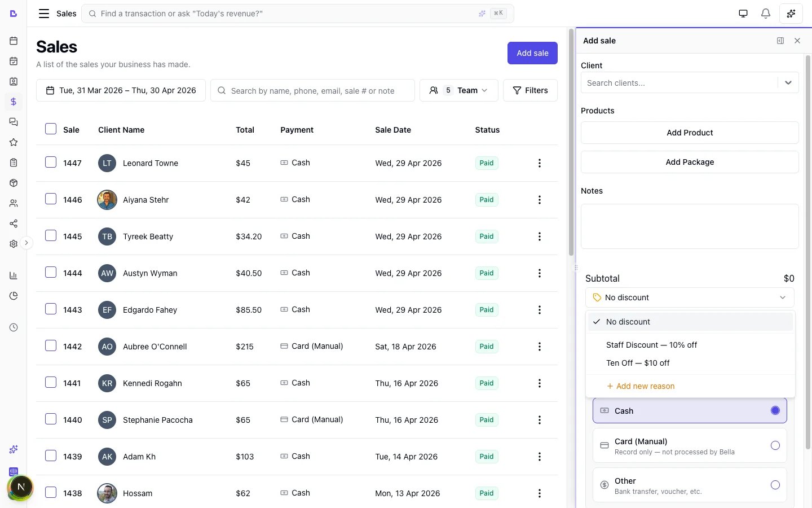The width and height of the screenshot is (812, 508).
Task: Click the sparkle AI icon in sidebar
Action: [x=14, y=449]
